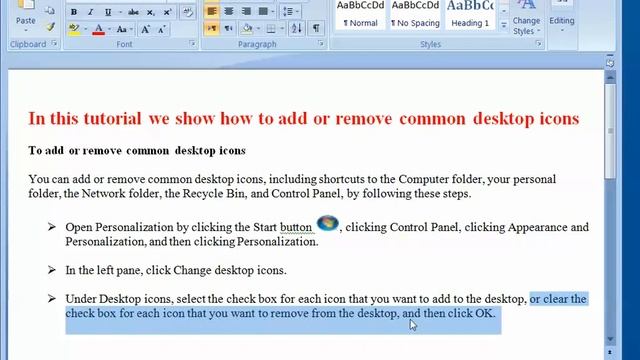This screenshot has height=360, width=640.
Task: Click highlighted text 'and then click OK'
Action: [449, 313]
